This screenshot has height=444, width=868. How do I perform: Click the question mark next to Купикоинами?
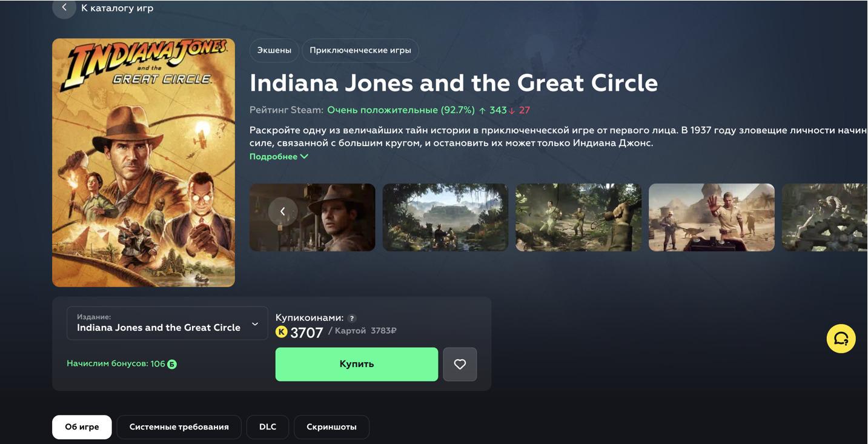coord(352,318)
